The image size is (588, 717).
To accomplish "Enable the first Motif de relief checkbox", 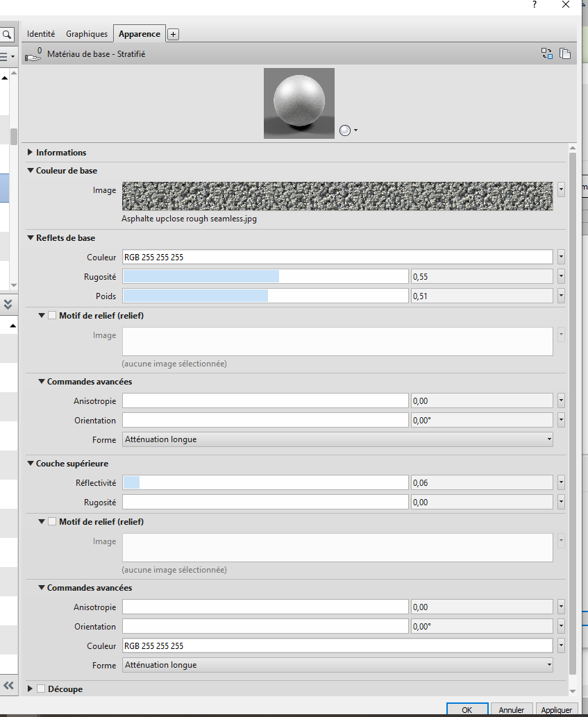I will pos(52,314).
